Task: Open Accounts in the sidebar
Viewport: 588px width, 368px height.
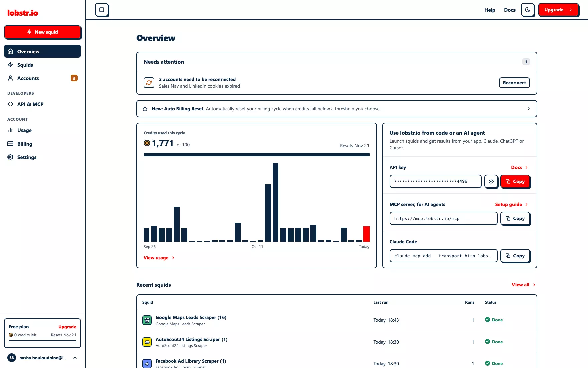Action: 42,78
